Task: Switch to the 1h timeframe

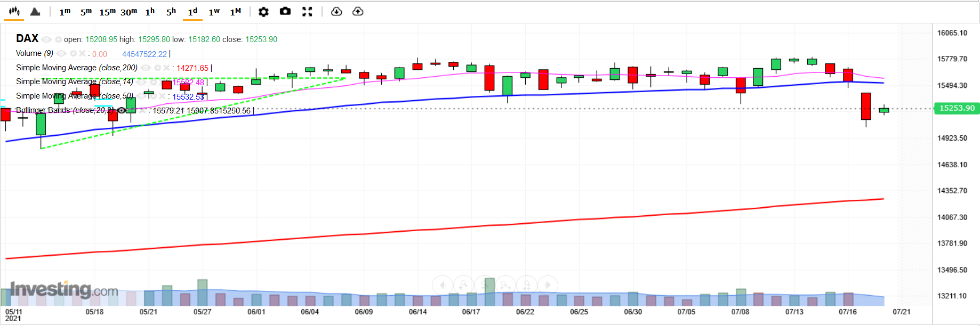Action: pos(150,12)
